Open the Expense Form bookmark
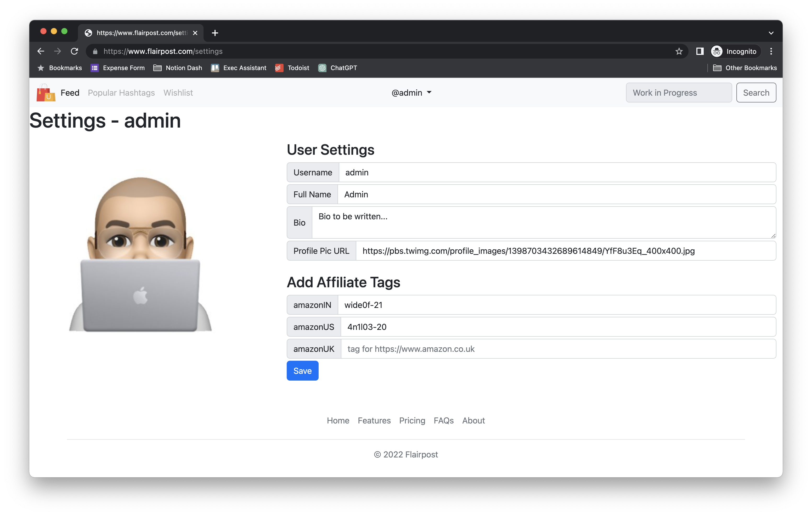 coord(118,68)
